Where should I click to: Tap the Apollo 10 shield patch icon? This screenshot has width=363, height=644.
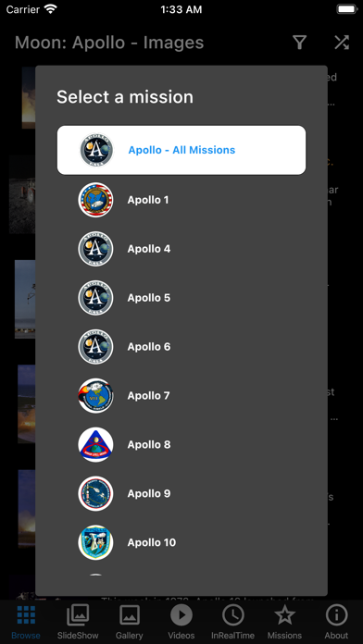pos(95,542)
